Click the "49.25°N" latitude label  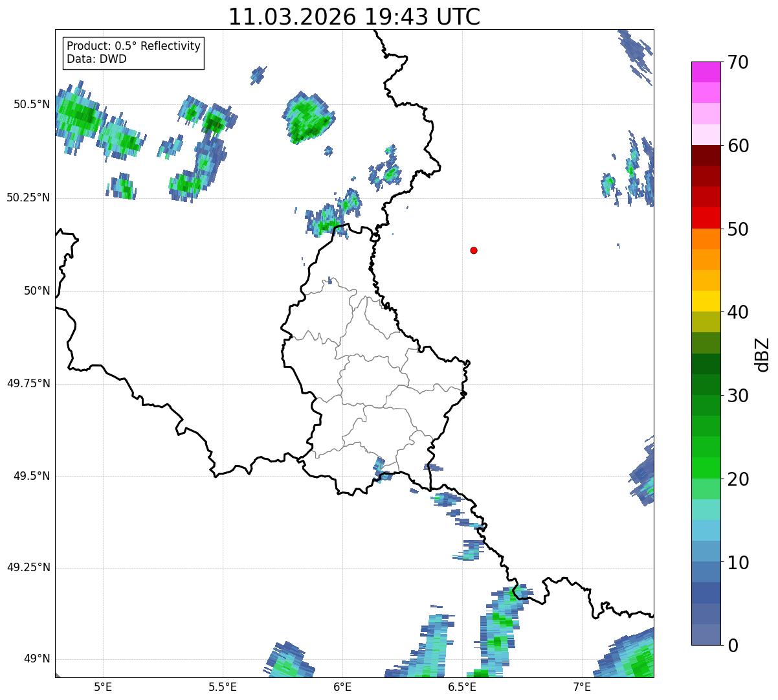(x=28, y=568)
